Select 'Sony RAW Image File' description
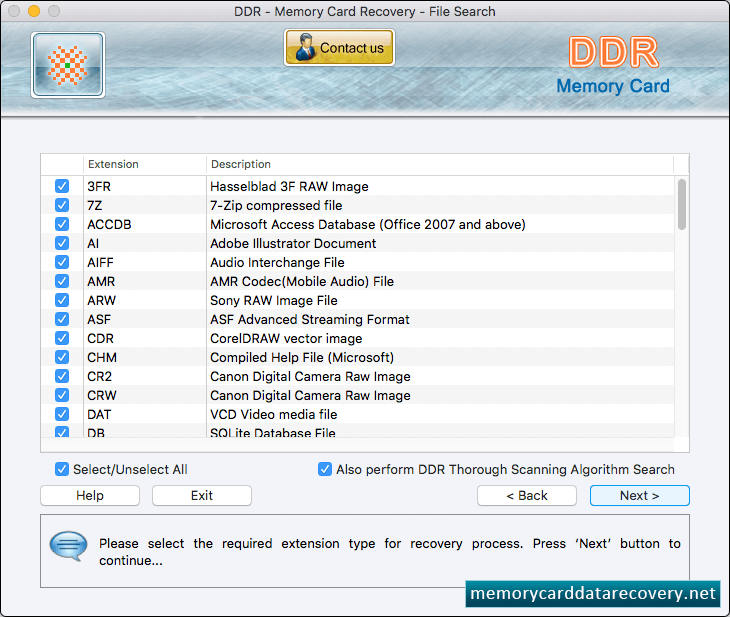The height and width of the screenshot is (617, 730). coord(274,300)
